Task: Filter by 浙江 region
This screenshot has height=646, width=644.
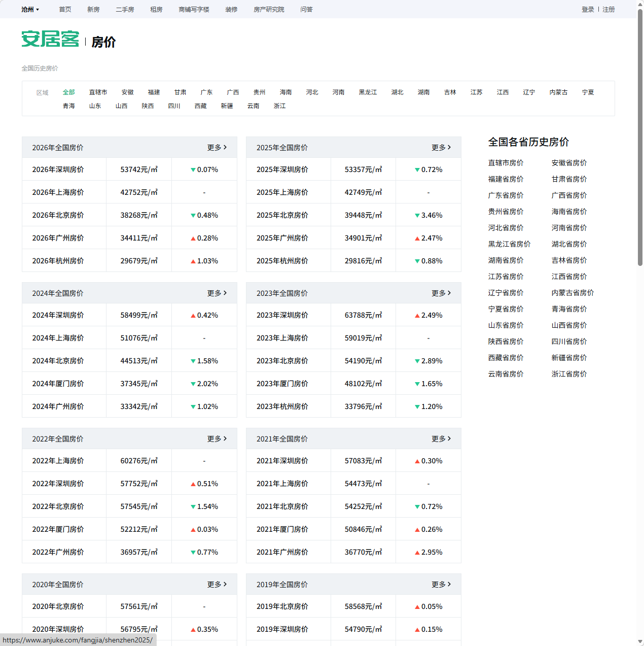Action: [x=279, y=106]
